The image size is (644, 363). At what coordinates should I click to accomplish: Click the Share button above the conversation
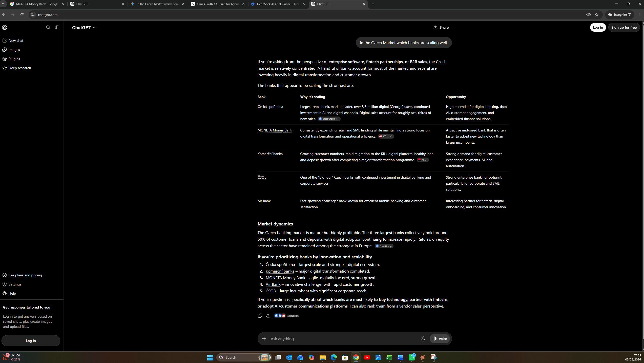441,27
